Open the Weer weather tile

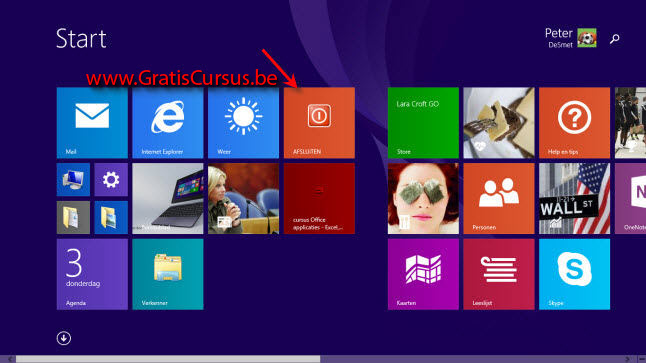click(243, 123)
